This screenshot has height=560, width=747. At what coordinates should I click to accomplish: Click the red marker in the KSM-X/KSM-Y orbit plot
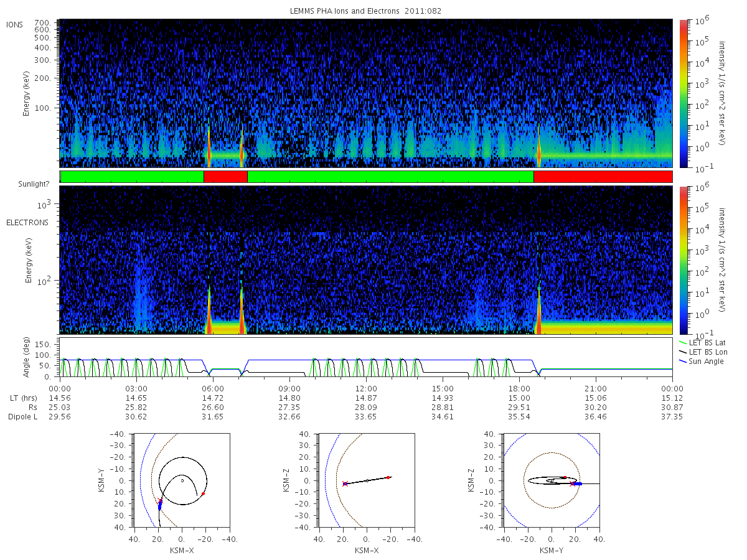(x=203, y=493)
